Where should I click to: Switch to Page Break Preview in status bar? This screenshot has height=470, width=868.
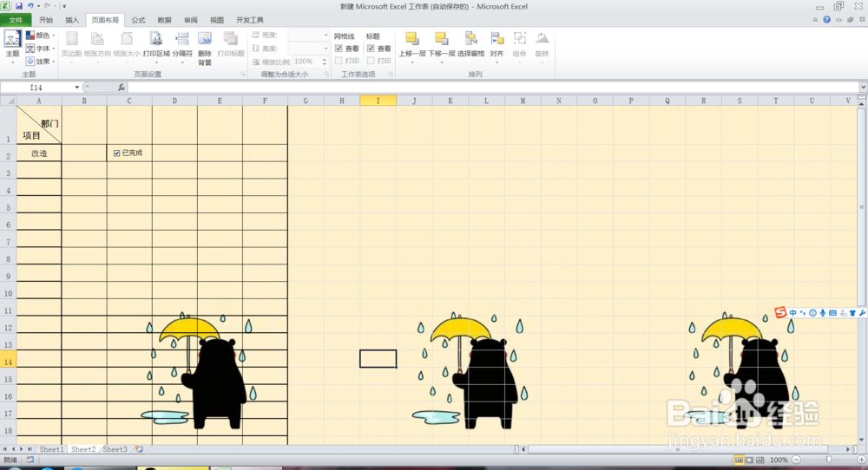760,460
